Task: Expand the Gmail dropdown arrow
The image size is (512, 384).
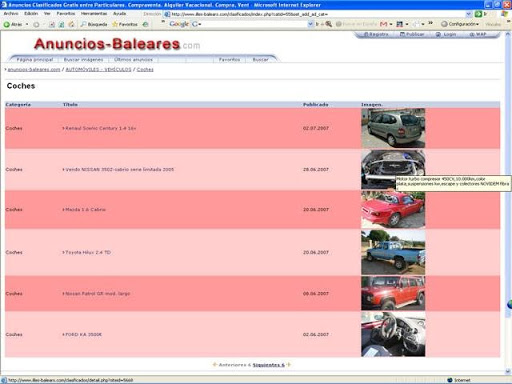Action: coord(391,24)
